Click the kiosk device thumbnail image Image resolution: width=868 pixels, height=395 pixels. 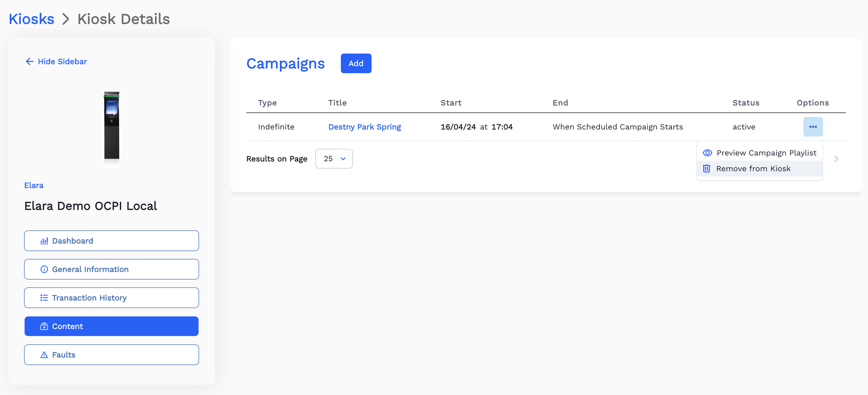[x=112, y=125]
